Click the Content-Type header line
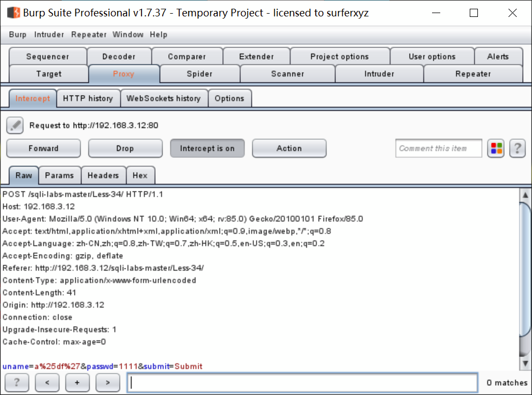532x395 pixels. click(99, 280)
